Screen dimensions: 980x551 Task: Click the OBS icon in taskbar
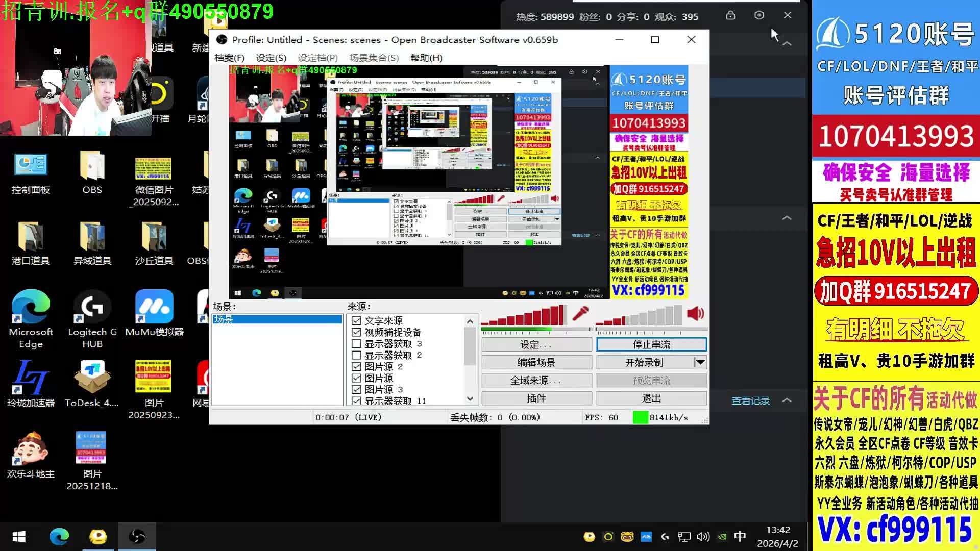point(137,536)
